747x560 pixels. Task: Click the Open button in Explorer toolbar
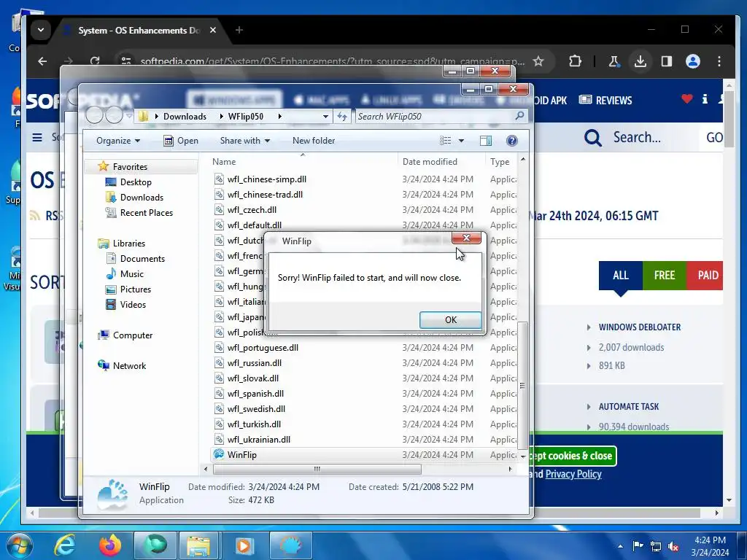tap(181, 141)
